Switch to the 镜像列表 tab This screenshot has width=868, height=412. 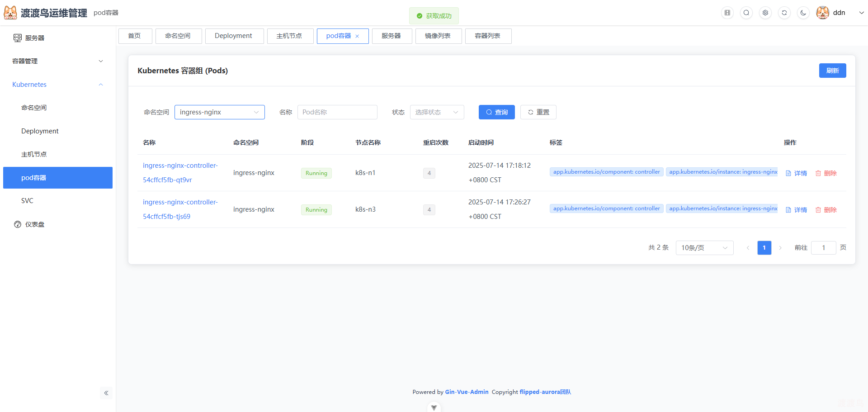[x=438, y=36]
